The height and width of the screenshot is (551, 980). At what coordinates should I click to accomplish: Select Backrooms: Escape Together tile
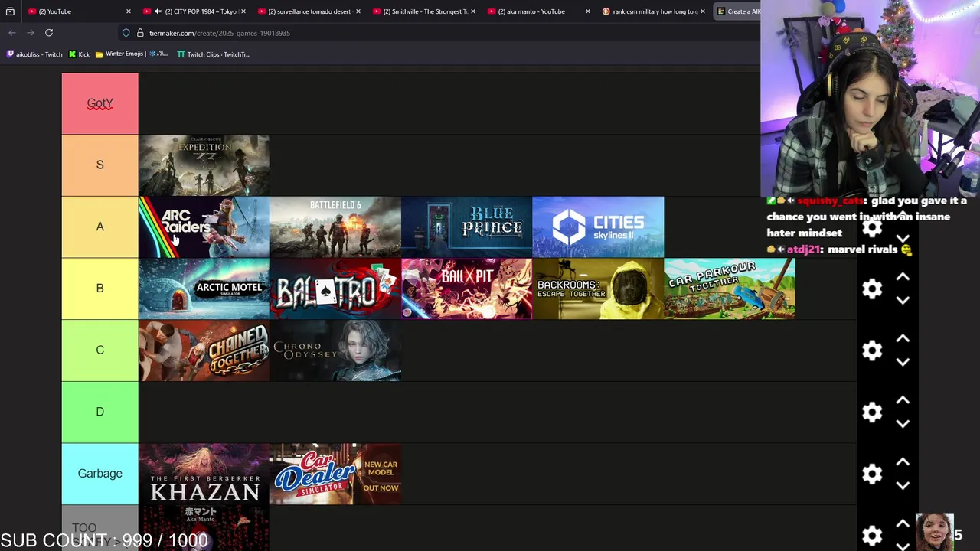pyautogui.click(x=598, y=289)
